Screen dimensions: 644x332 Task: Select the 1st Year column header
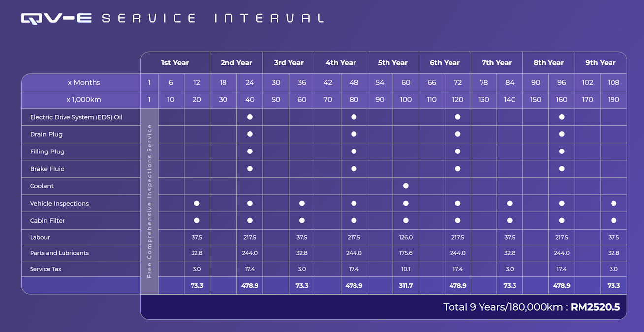[175, 63]
